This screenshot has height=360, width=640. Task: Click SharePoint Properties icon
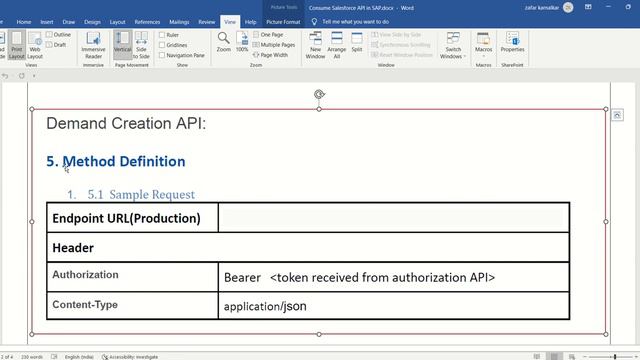512,42
